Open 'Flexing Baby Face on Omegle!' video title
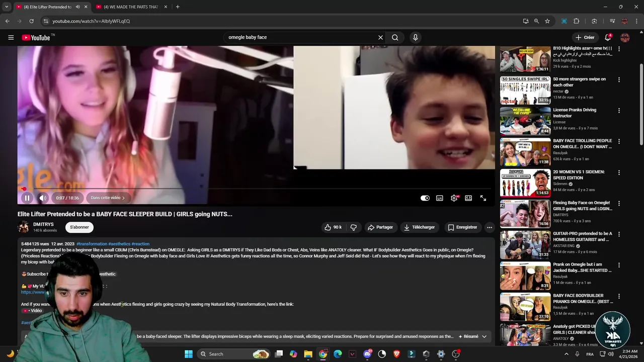The image size is (644, 362). click(583, 206)
